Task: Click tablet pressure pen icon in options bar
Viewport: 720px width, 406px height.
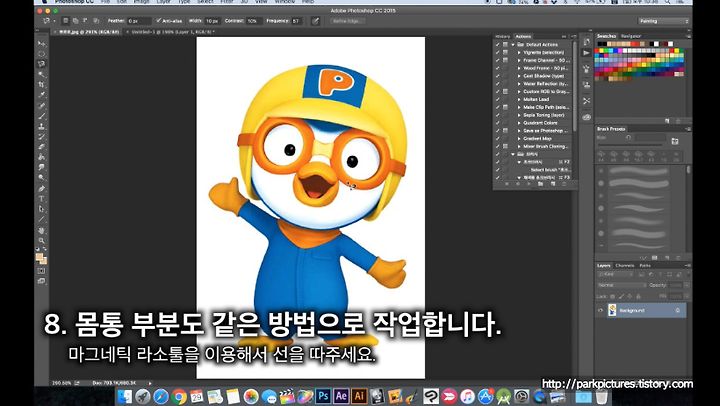Action: [x=315, y=21]
